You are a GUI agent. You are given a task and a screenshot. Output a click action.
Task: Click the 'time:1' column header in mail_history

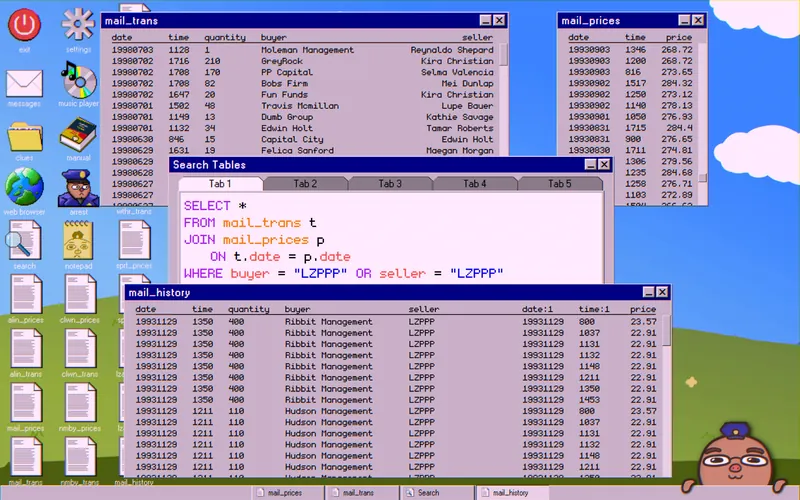click(x=594, y=309)
